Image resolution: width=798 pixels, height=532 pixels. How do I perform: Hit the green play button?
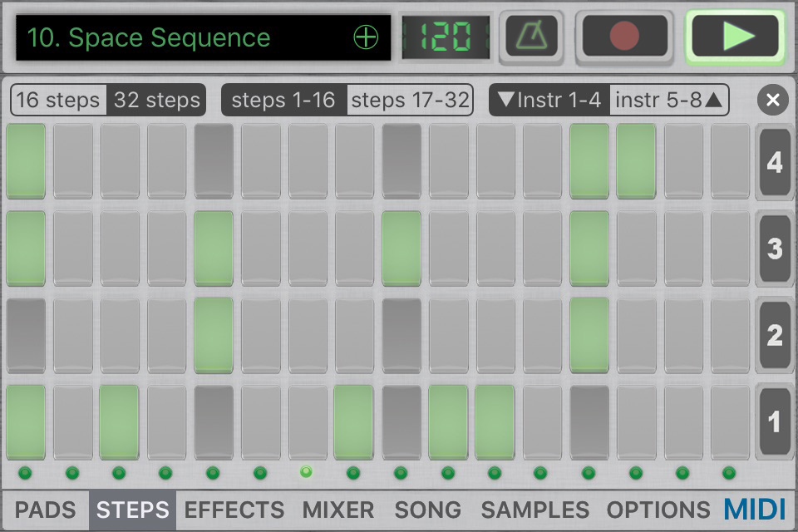(735, 37)
